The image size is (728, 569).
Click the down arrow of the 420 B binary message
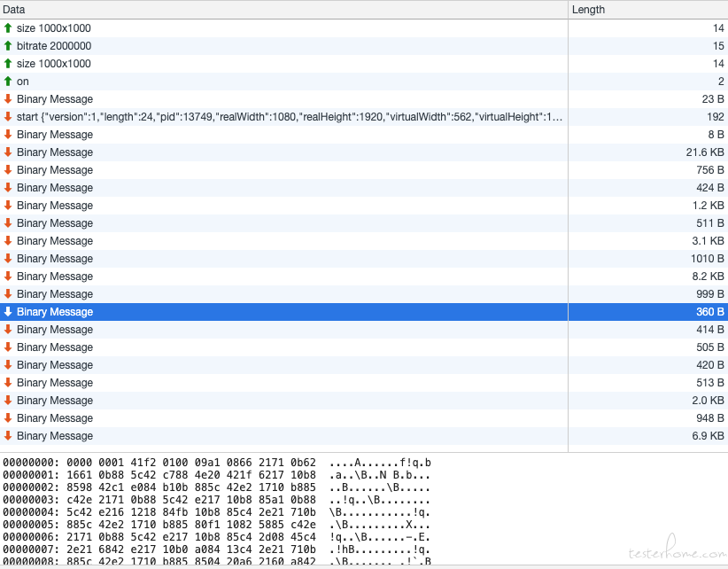pos(8,364)
